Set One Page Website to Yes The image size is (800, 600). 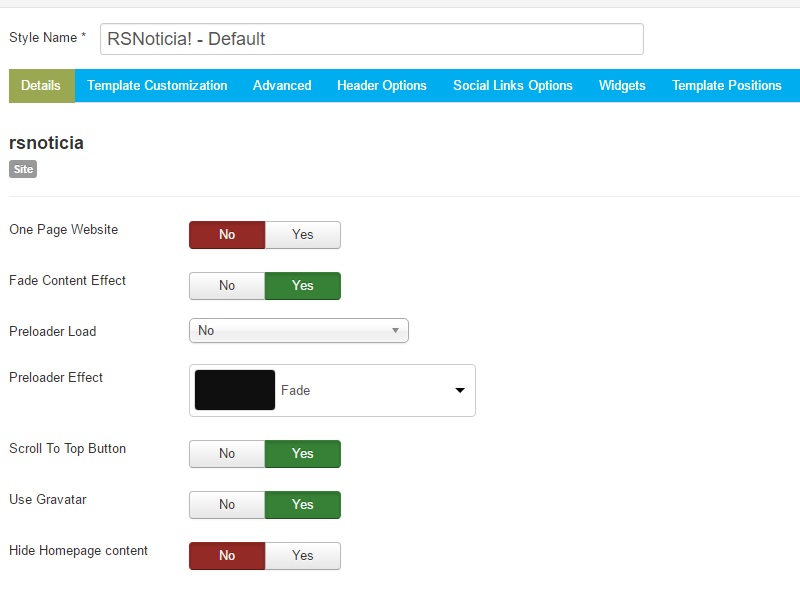click(x=303, y=235)
